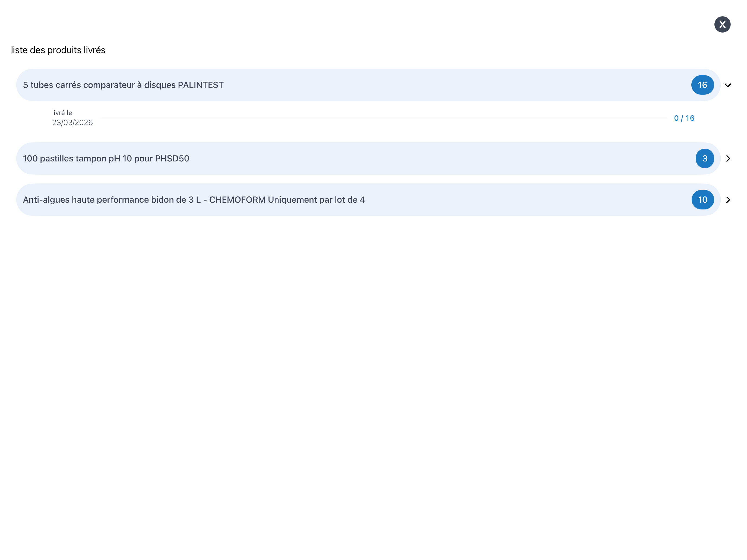The image size is (747, 560).
Task: Click the word PALINTEST in first row
Action: [201, 85]
